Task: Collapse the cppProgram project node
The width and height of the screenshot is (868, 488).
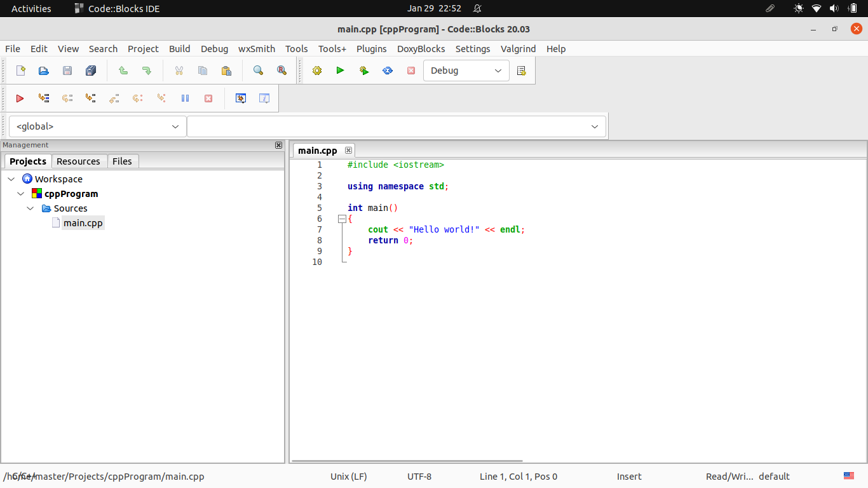Action: coord(21,194)
